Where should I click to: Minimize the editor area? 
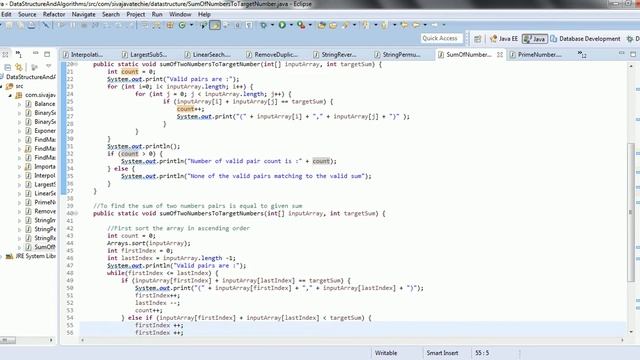pyautogui.click(x=622, y=53)
